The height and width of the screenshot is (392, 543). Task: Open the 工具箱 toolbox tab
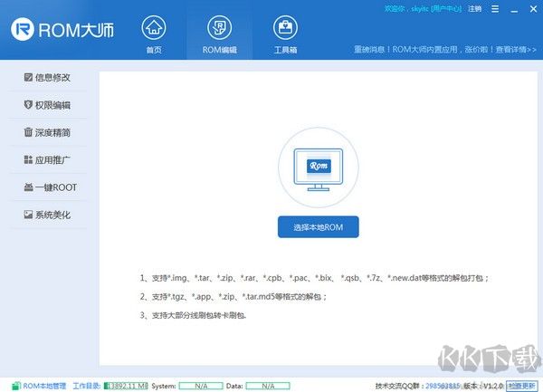(285, 34)
